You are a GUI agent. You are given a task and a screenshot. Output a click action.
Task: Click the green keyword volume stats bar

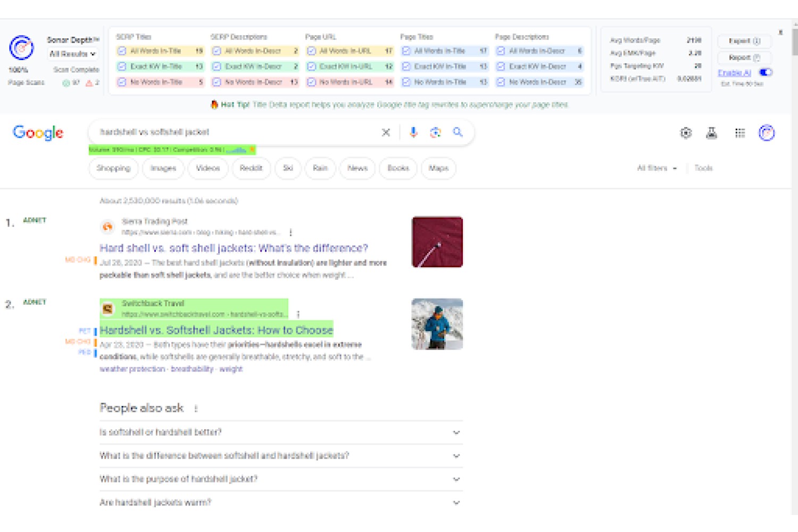(x=172, y=150)
